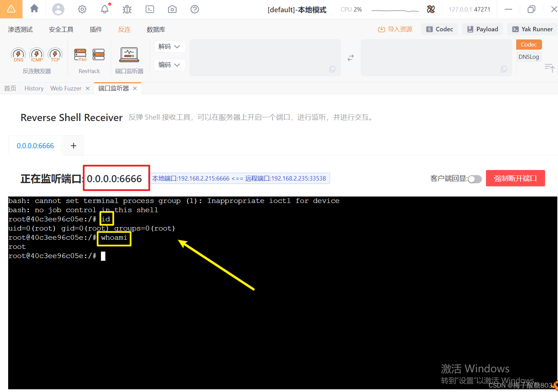Click the swap arrows between Codec panels

click(x=350, y=57)
